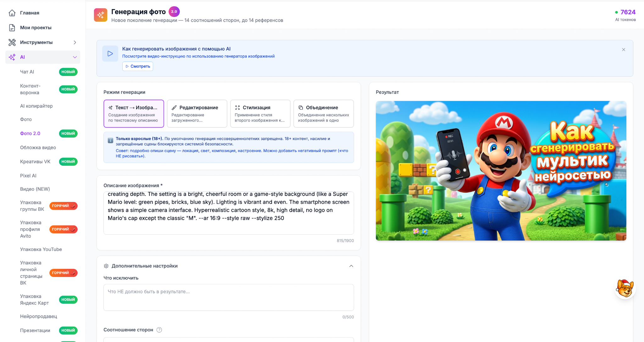This screenshot has width=644, height=342.
Task: Click the ГОРЯЧИЙ badge next to Упаковка профиля Avito
Action: click(x=64, y=229)
